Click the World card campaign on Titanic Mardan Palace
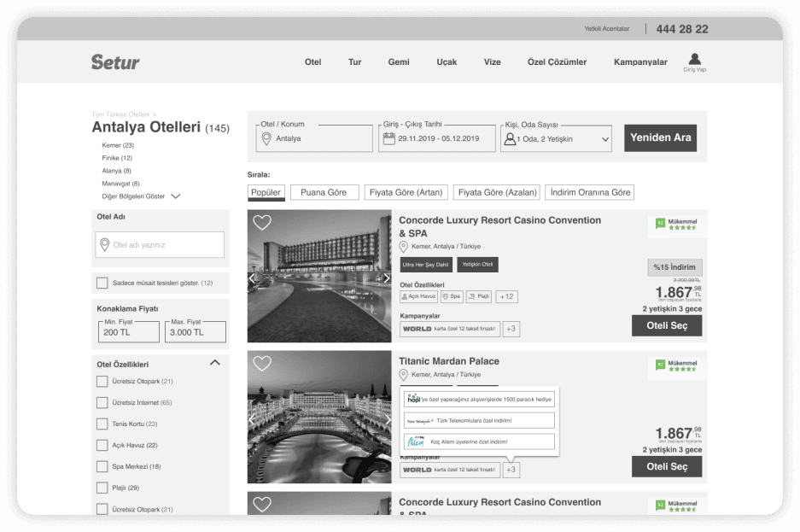Screen dimensions: 800x532 [x=449, y=470]
